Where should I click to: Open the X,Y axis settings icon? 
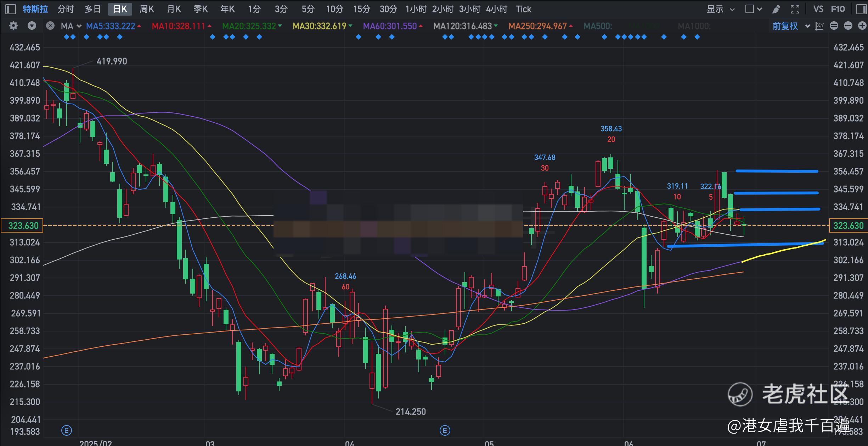[819, 26]
